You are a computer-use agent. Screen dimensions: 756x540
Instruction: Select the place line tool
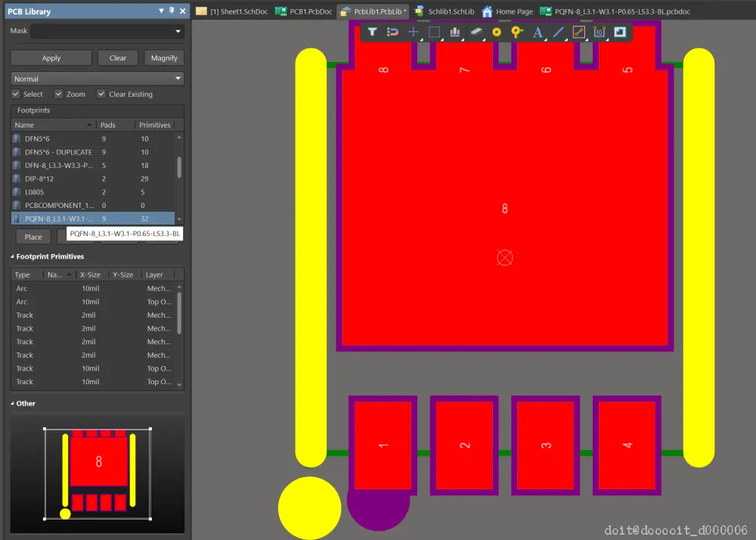click(559, 33)
